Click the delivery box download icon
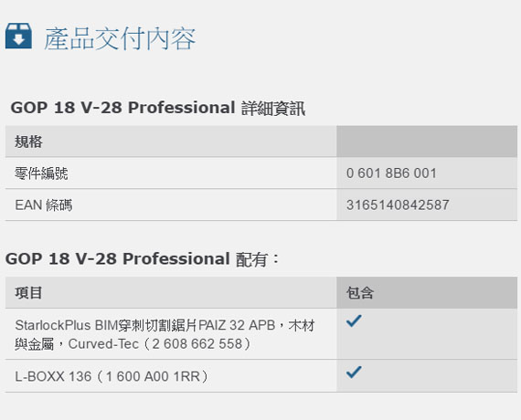This screenshot has height=420, width=521. [x=18, y=37]
